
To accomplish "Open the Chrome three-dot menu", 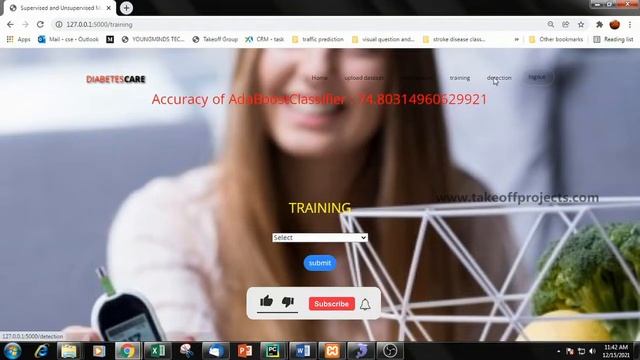I will point(630,24).
